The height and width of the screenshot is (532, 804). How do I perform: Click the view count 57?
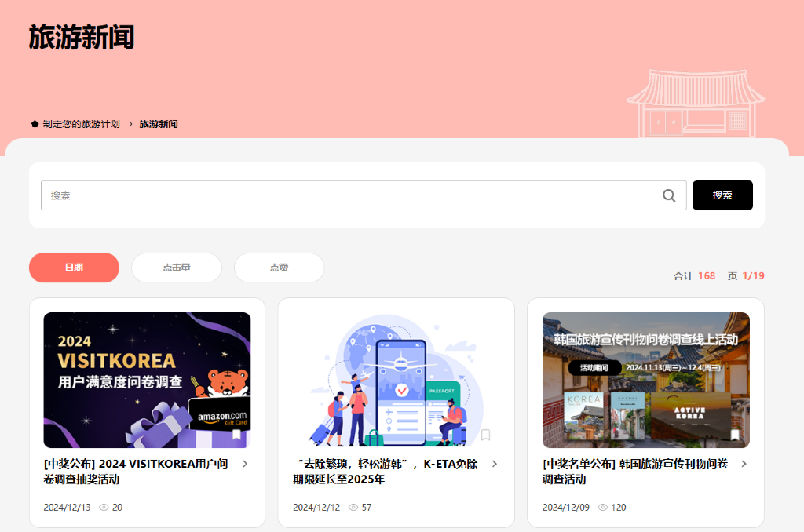coord(367,508)
